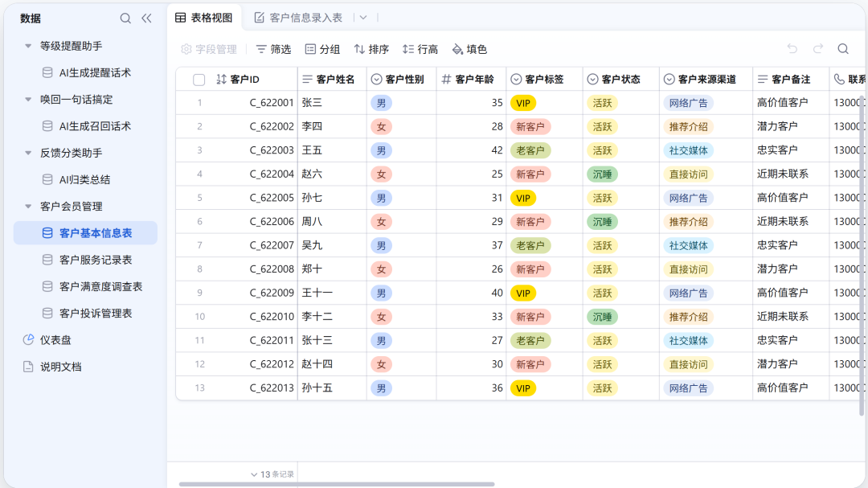Open 客户满意度调查表 in the sidebar
The image size is (868, 488).
point(85,286)
